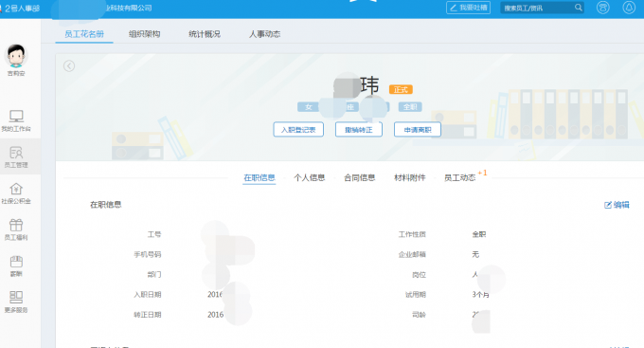644x348 pixels.
Task: Click the 入职登记表 button
Action: (x=298, y=130)
